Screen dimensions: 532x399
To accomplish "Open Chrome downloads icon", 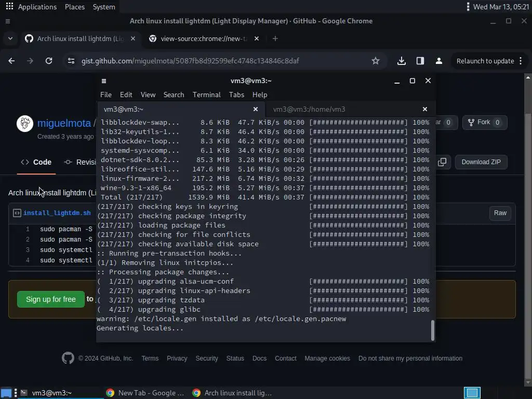I will tap(402, 61).
